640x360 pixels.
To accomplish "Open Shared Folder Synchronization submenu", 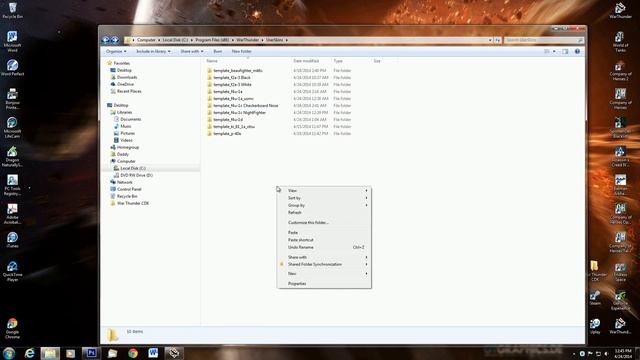I will [x=324, y=264].
